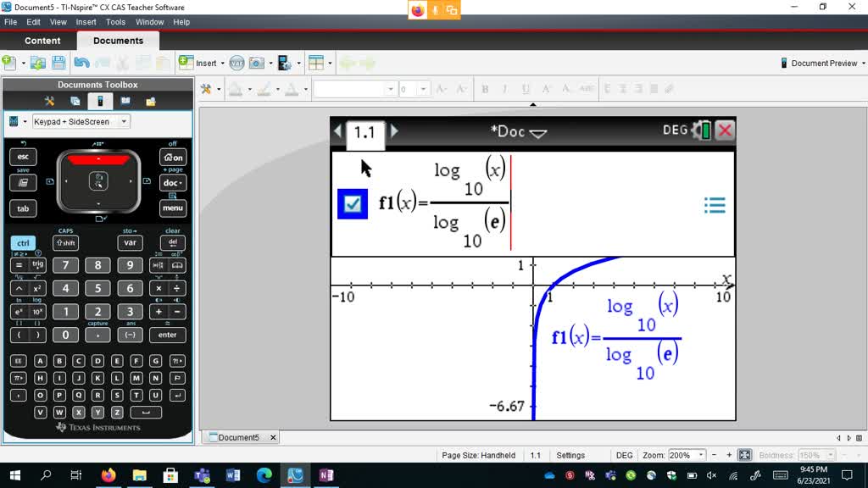Viewport: 868px width, 488px height.
Task: Expand the handheld theme dropdown beside the keypad selector
Action: (x=25, y=122)
